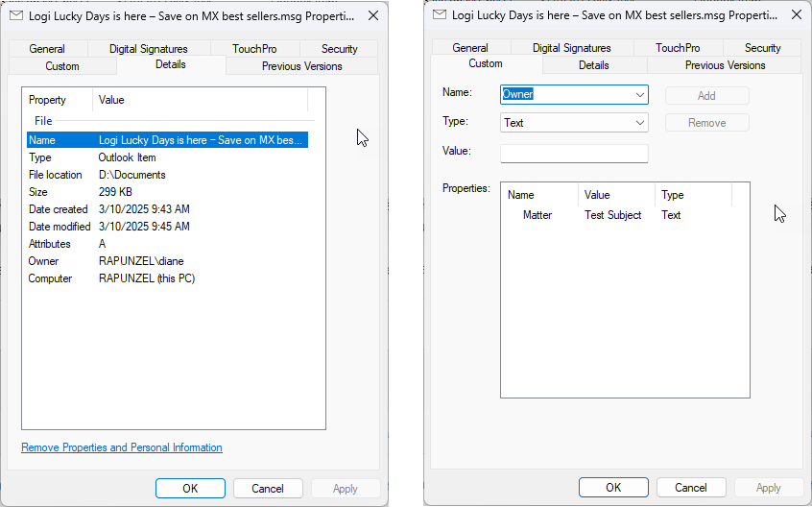The image size is (812, 507).
Task: Click the Remove Properties and Personal Information link
Action: 122,447
